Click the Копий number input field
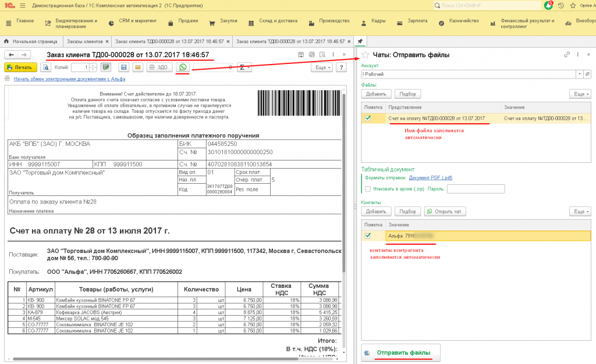 tap(80, 67)
